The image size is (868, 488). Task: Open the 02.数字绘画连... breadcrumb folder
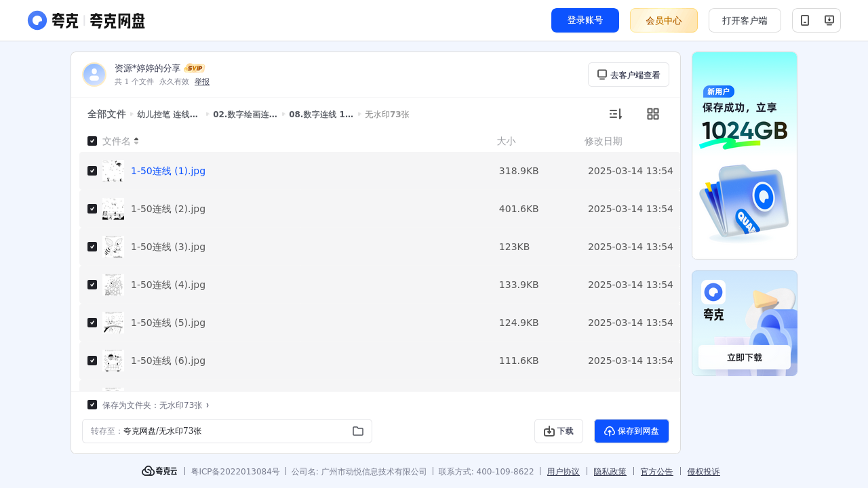(x=245, y=115)
